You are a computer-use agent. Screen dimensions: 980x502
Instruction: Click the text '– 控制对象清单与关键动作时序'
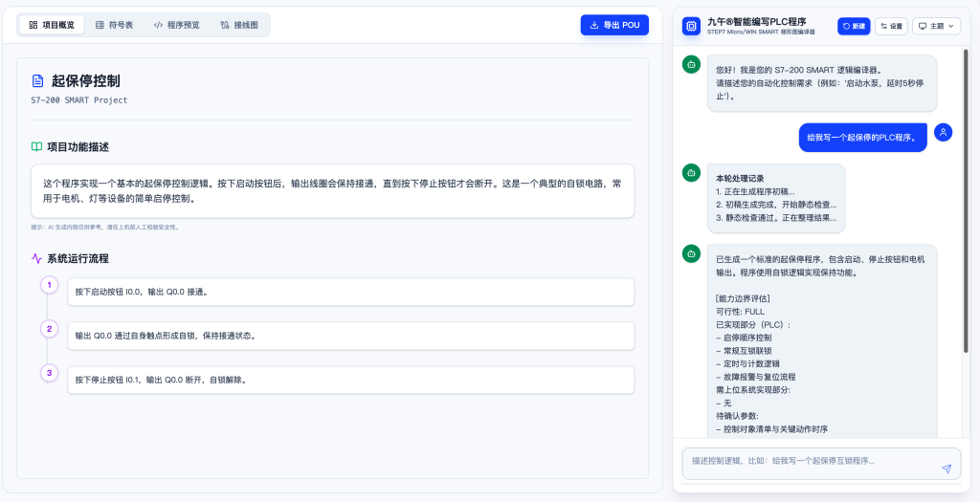(772, 429)
